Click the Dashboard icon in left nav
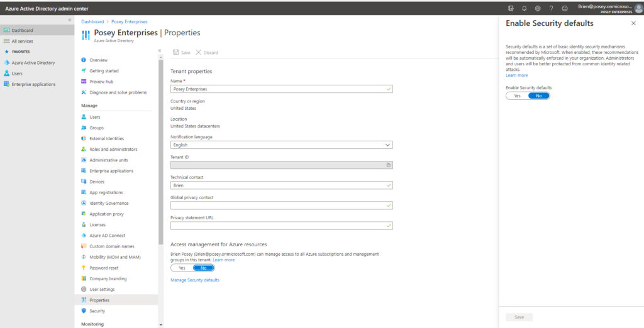The height and width of the screenshot is (328, 644). [6, 30]
